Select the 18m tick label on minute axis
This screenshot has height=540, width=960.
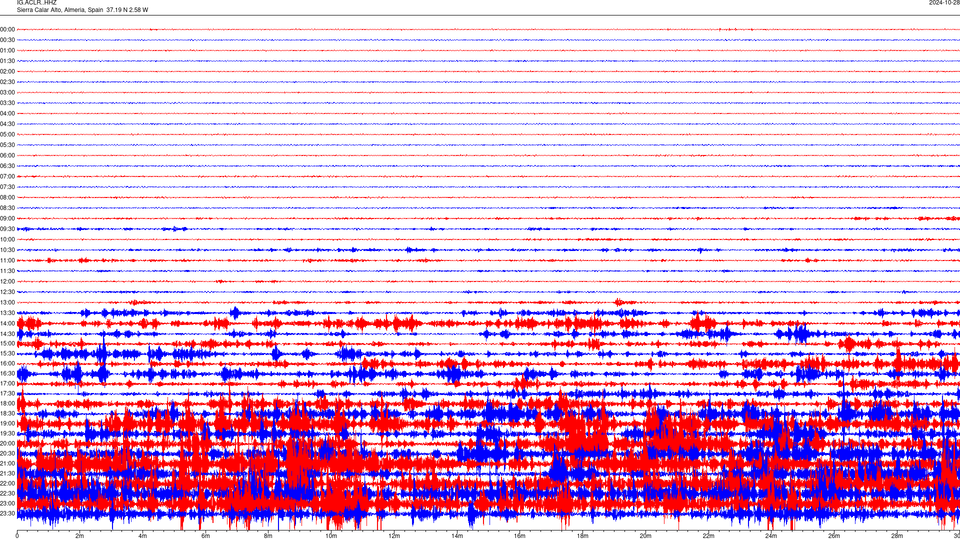pos(583,536)
